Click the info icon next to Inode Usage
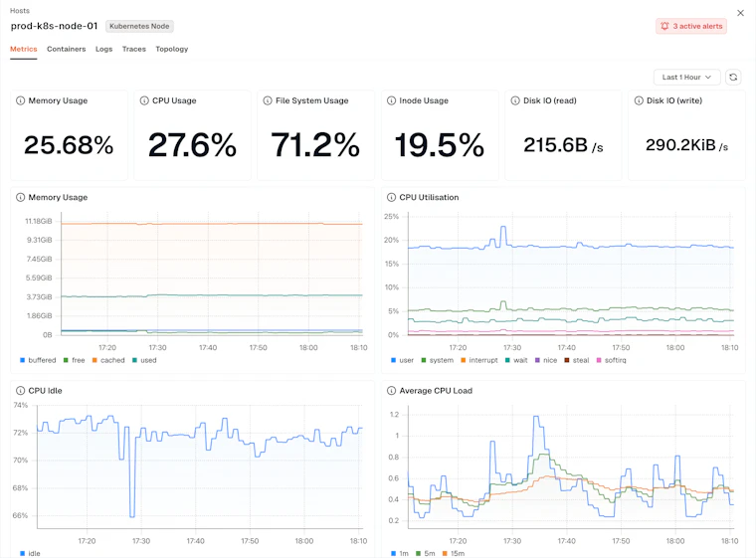The image size is (756, 558). coord(391,100)
